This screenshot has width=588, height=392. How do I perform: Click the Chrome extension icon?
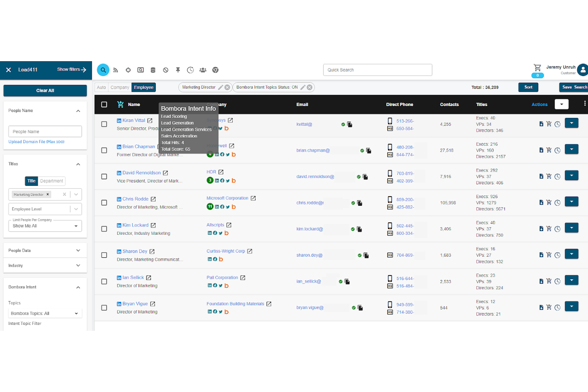(x=215, y=70)
